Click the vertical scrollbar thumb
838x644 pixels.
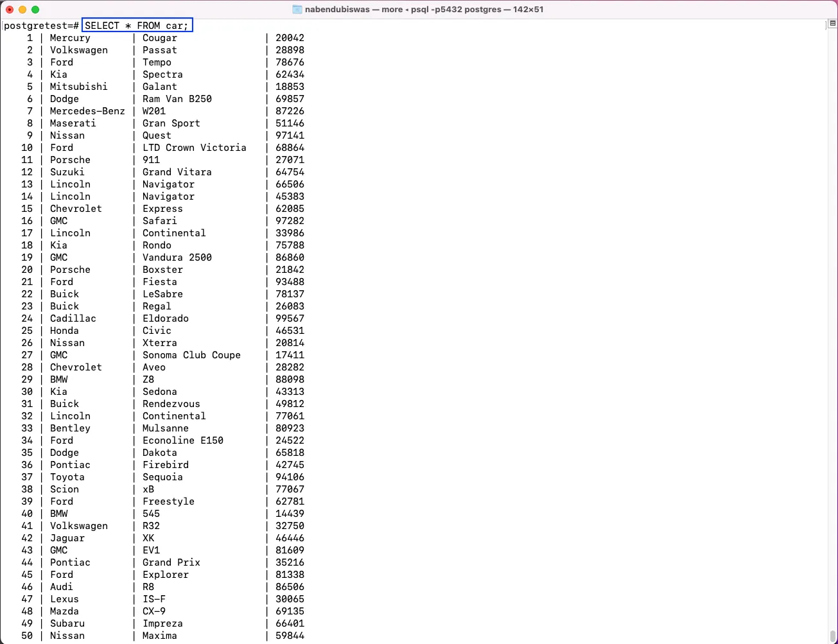833,636
